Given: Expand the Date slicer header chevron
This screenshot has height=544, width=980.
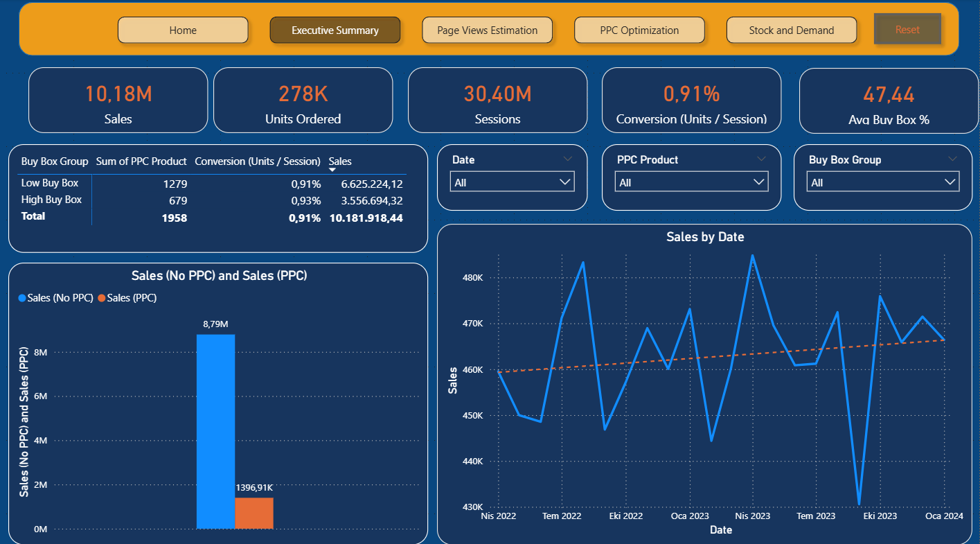Looking at the screenshot, I should pos(568,159).
